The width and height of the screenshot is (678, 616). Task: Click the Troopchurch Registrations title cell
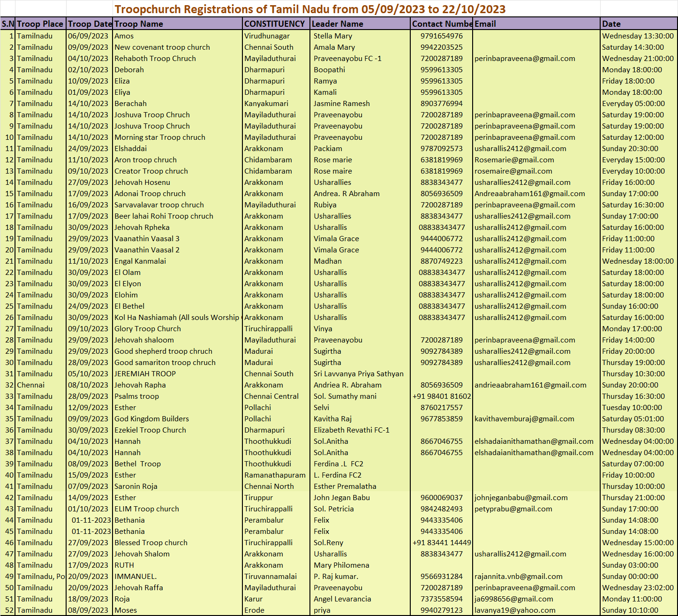[310, 9]
